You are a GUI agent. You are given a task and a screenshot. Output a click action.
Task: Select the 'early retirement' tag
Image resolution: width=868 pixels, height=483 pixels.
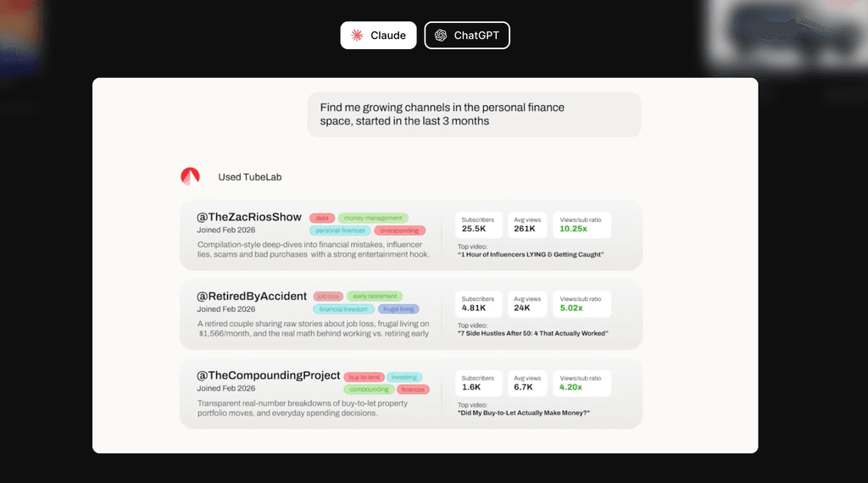coord(375,296)
